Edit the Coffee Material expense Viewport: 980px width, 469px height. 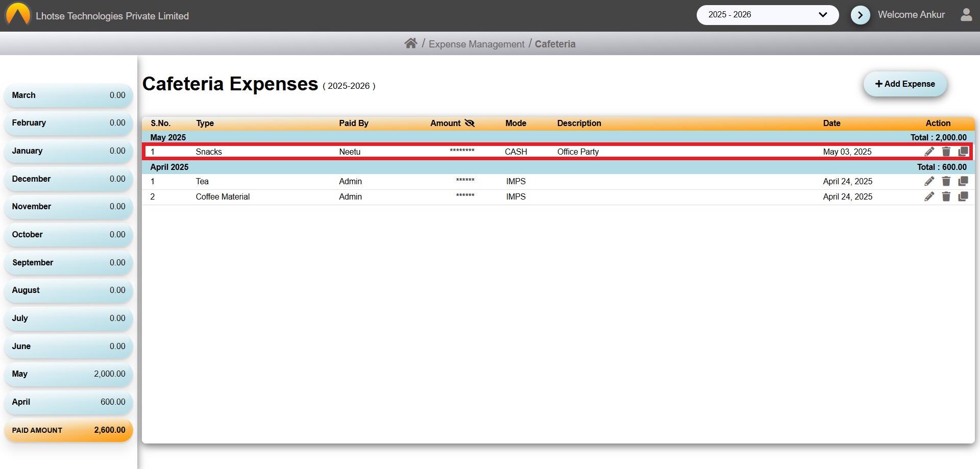click(x=929, y=196)
